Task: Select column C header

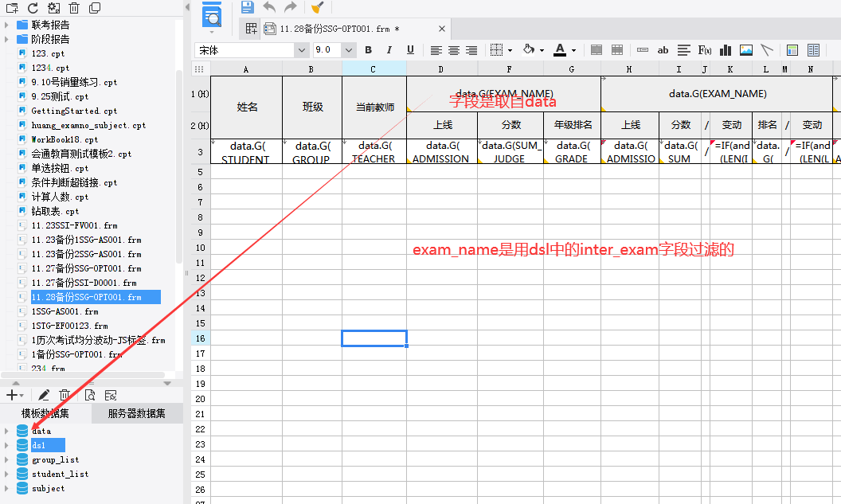Action: (374, 69)
